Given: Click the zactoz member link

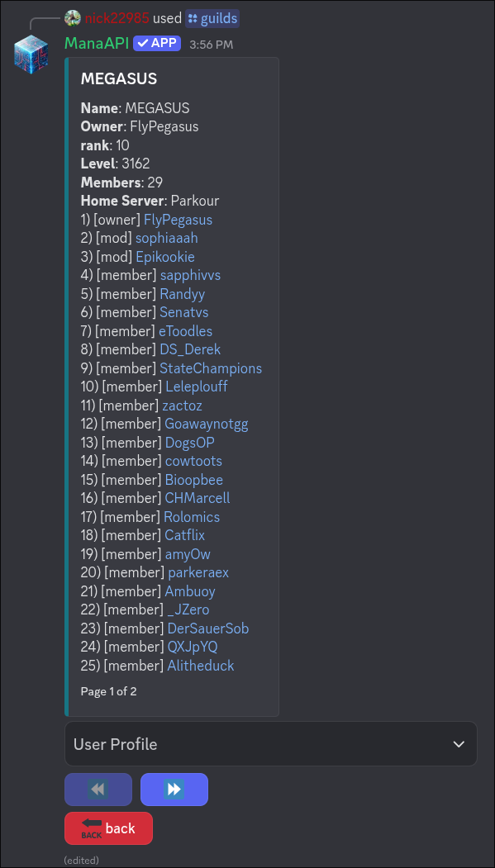Looking at the screenshot, I should pos(182,406).
